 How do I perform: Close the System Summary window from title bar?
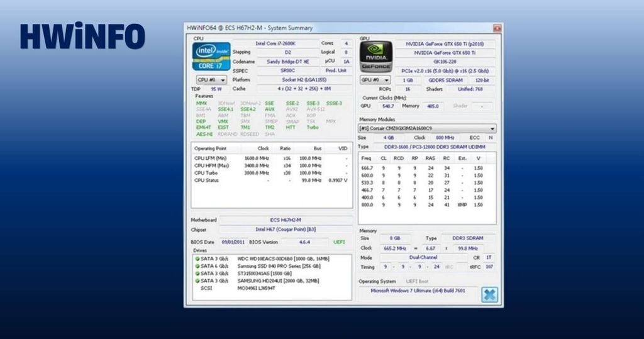pyautogui.click(x=497, y=28)
